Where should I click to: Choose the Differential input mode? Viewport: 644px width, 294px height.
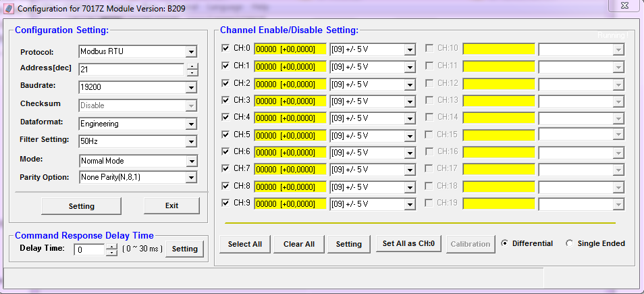coord(504,243)
